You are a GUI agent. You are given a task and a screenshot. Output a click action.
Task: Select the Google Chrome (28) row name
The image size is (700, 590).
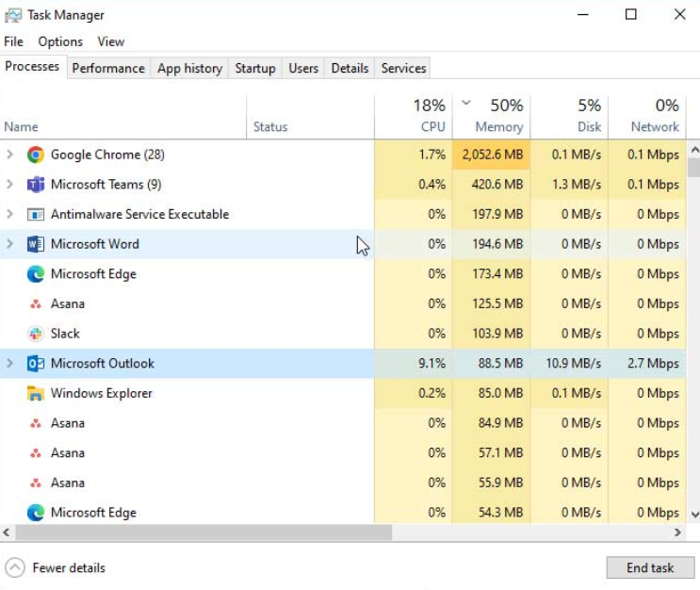point(107,155)
